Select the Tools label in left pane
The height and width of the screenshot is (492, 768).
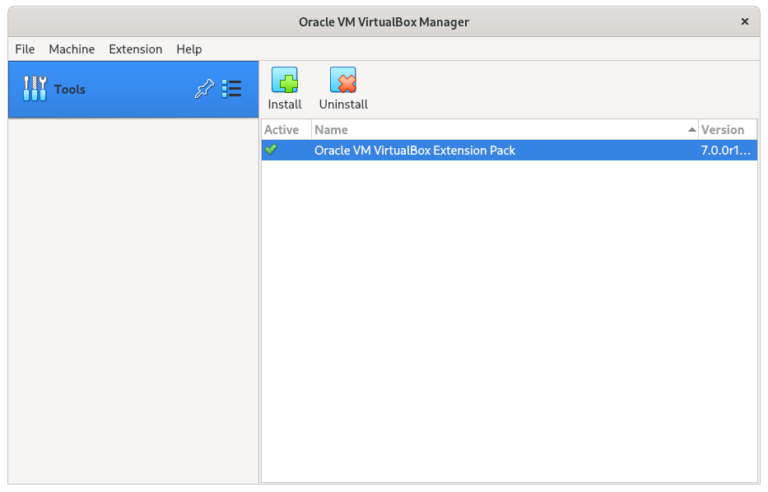[70, 89]
